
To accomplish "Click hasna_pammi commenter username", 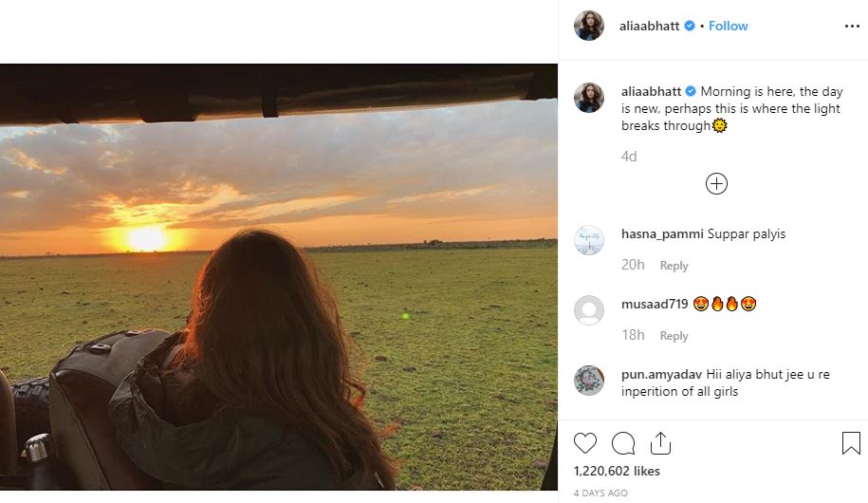I will click(662, 234).
